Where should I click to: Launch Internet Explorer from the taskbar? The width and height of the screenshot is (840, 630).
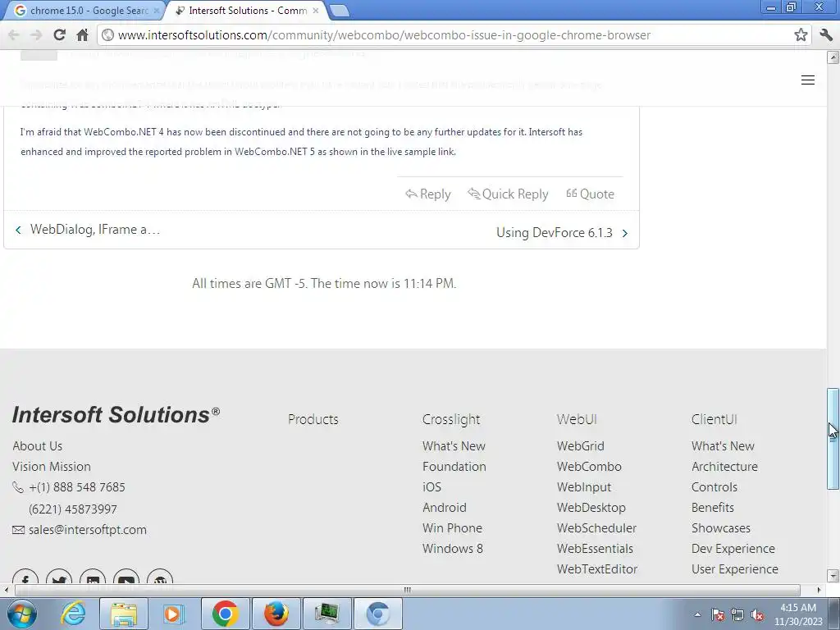pyautogui.click(x=73, y=614)
